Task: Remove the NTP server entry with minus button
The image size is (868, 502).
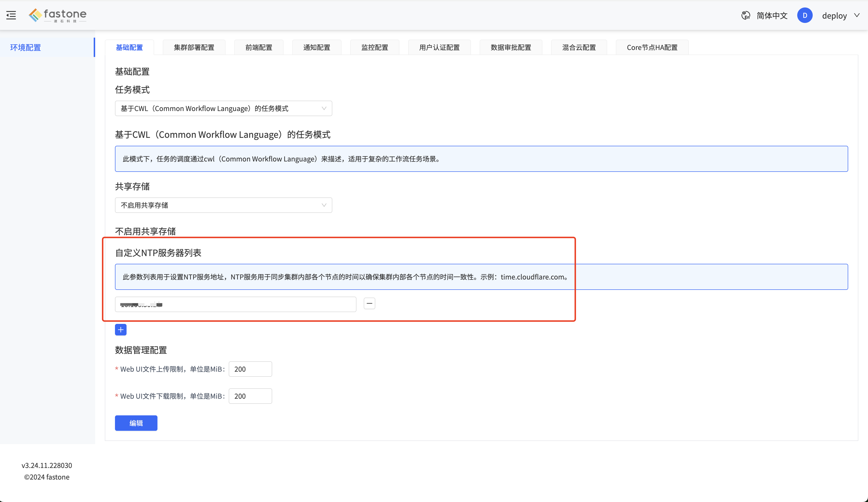Action: (369, 303)
